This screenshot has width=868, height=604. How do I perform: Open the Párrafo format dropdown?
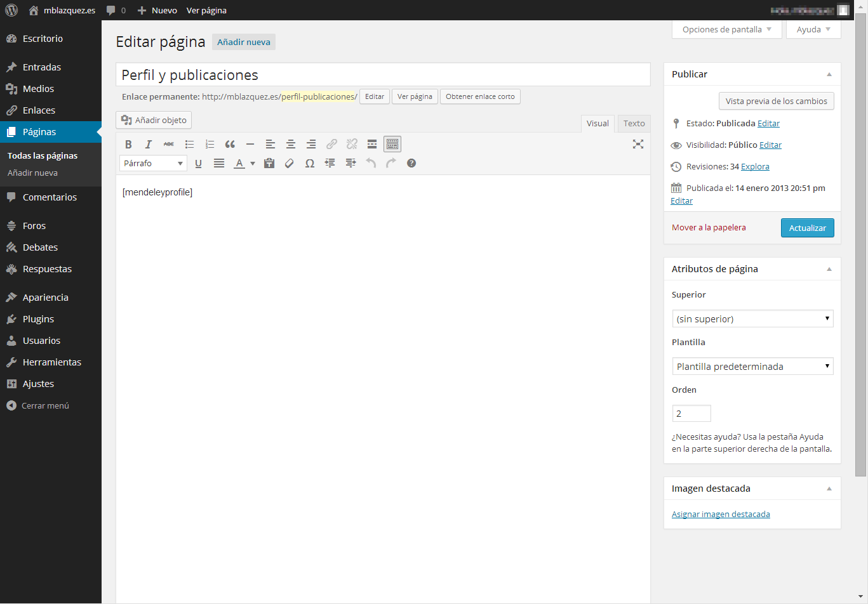153,163
